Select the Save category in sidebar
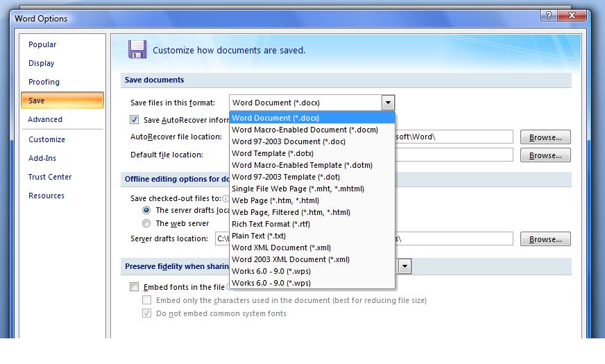605x364 pixels. [x=62, y=101]
